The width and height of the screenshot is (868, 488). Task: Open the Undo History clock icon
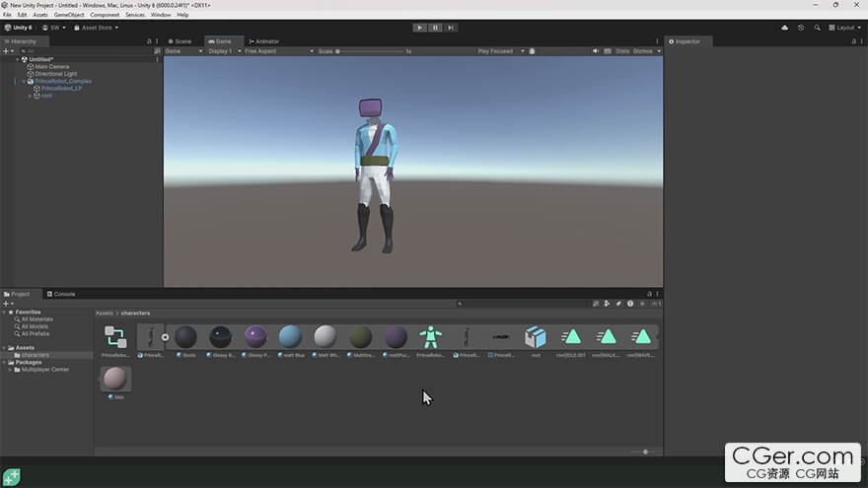point(801,28)
